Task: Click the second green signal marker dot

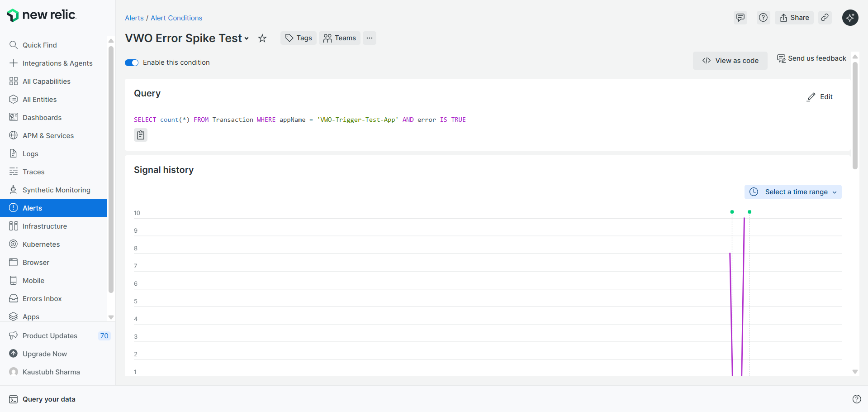Action: click(x=749, y=212)
